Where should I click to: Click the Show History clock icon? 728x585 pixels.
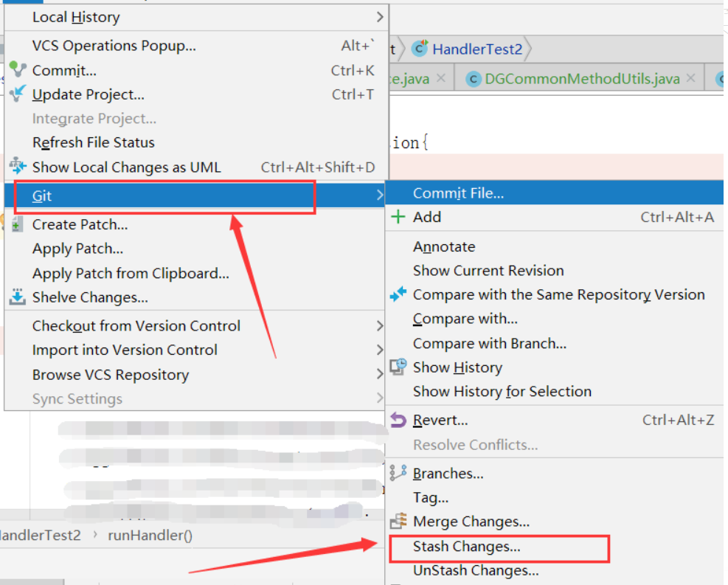click(398, 367)
